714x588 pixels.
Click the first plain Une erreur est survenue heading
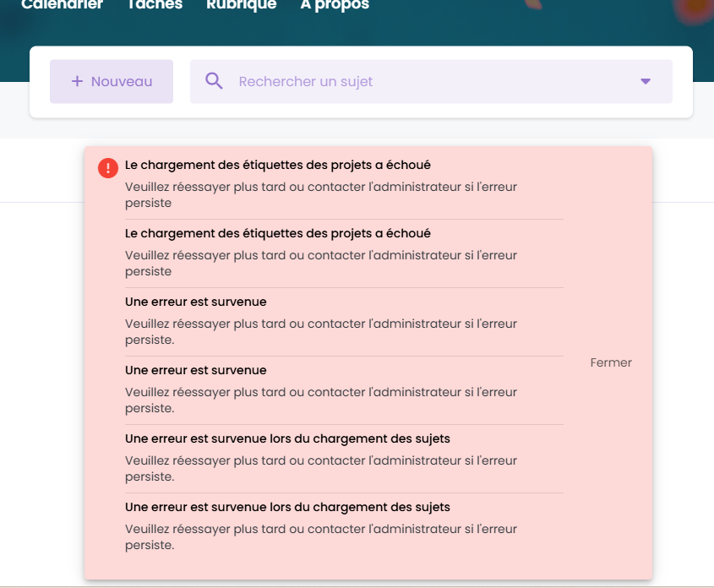[195, 302]
